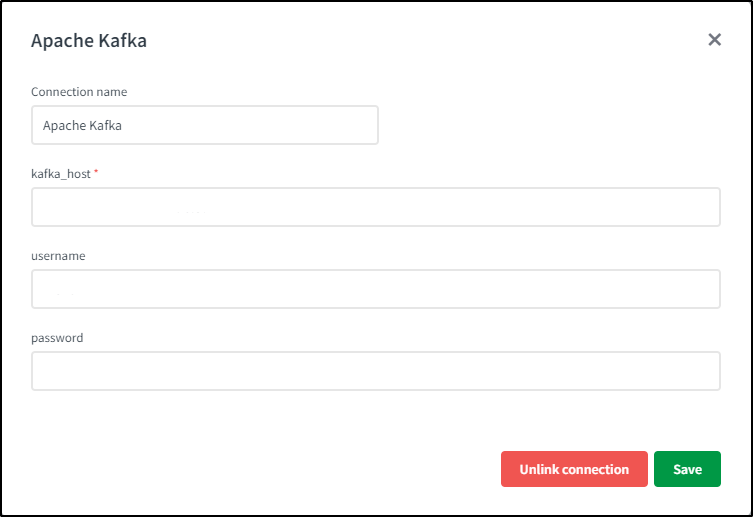Close the Apache Kafka dialog
The height and width of the screenshot is (517, 753).
pyautogui.click(x=714, y=40)
